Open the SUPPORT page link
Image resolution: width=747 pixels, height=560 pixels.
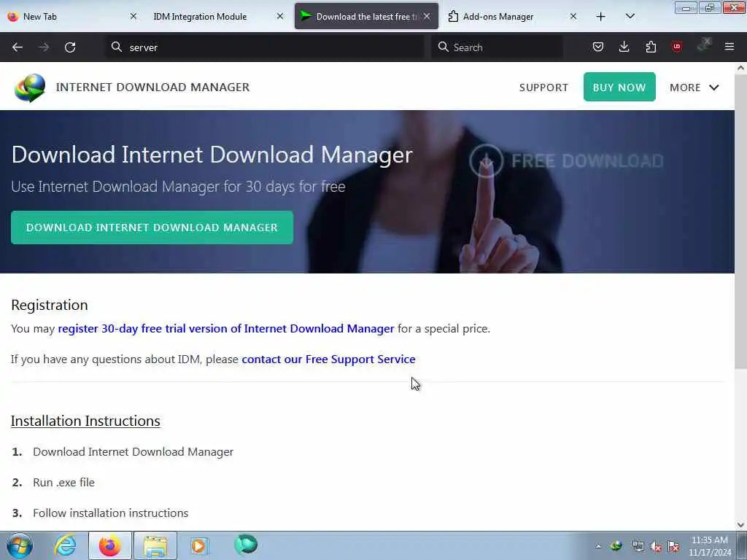pyautogui.click(x=543, y=87)
